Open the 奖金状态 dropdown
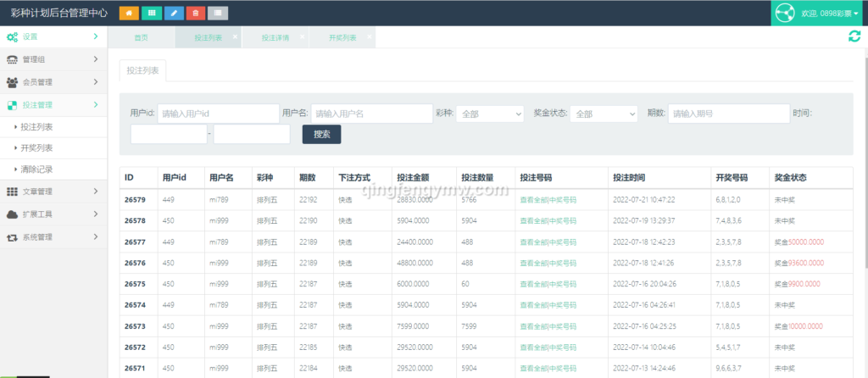 click(603, 114)
